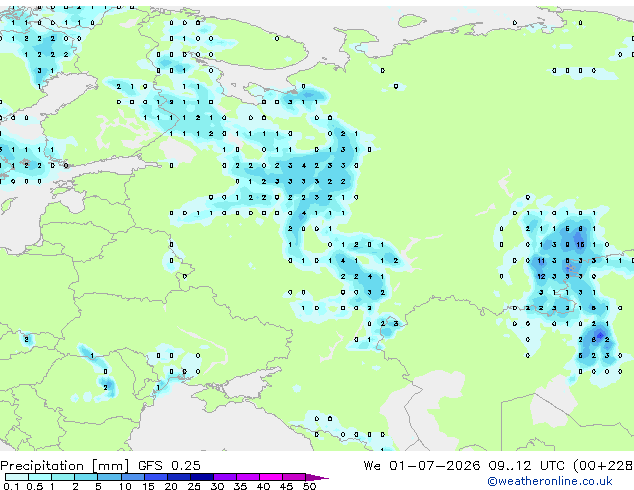Click the '40' legend scale label
The image size is (634, 490).
tap(263, 486)
